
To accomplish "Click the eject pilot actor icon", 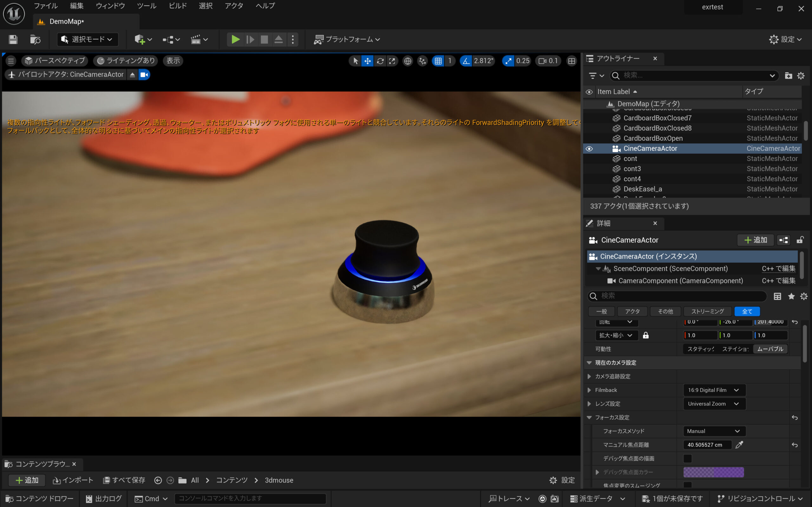I will click(x=132, y=75).
